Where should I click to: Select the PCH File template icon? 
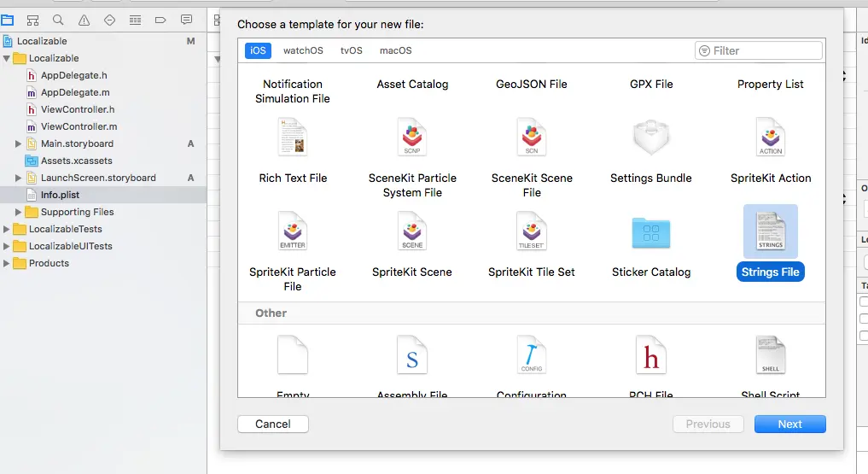tap(651, 355)
